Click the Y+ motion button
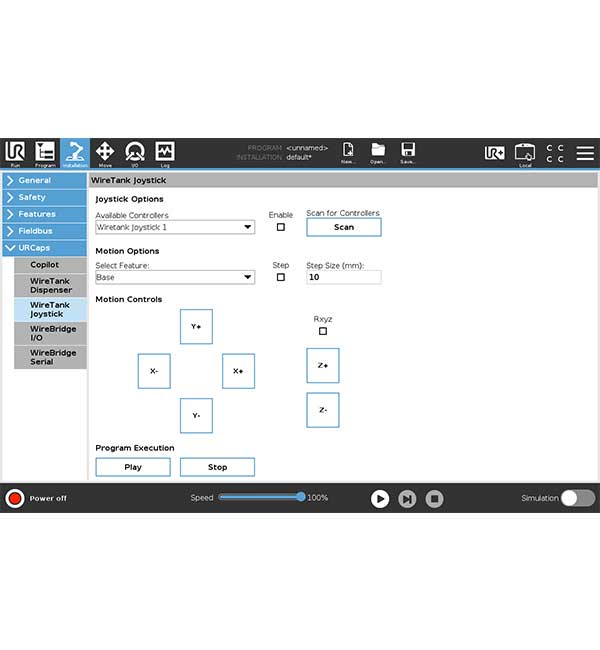The width and height of the screenshot is (600, 650). 196,327
